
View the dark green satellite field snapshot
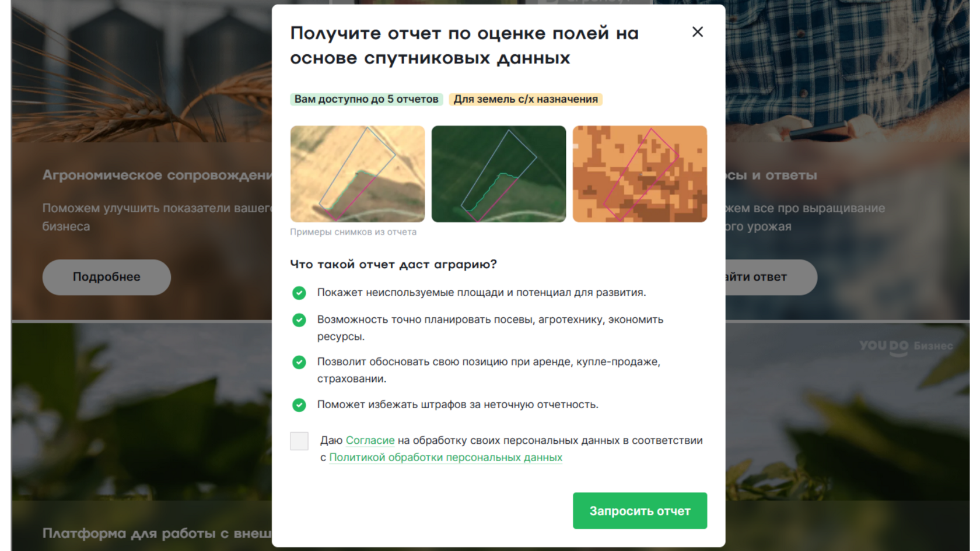[499, 174]
